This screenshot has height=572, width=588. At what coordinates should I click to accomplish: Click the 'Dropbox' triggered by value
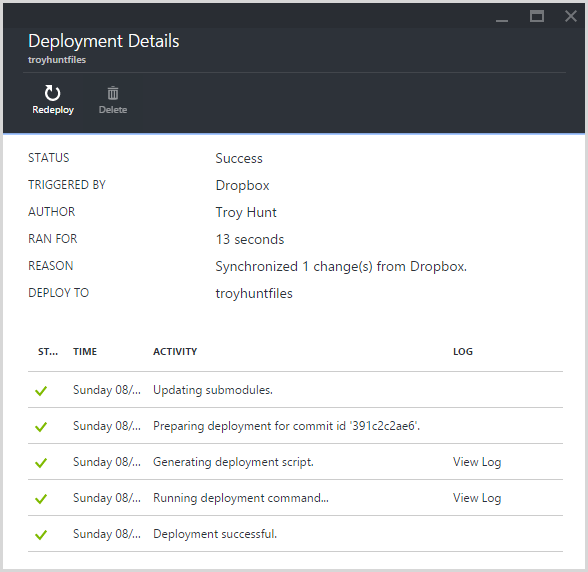click(x=242, y=186)
